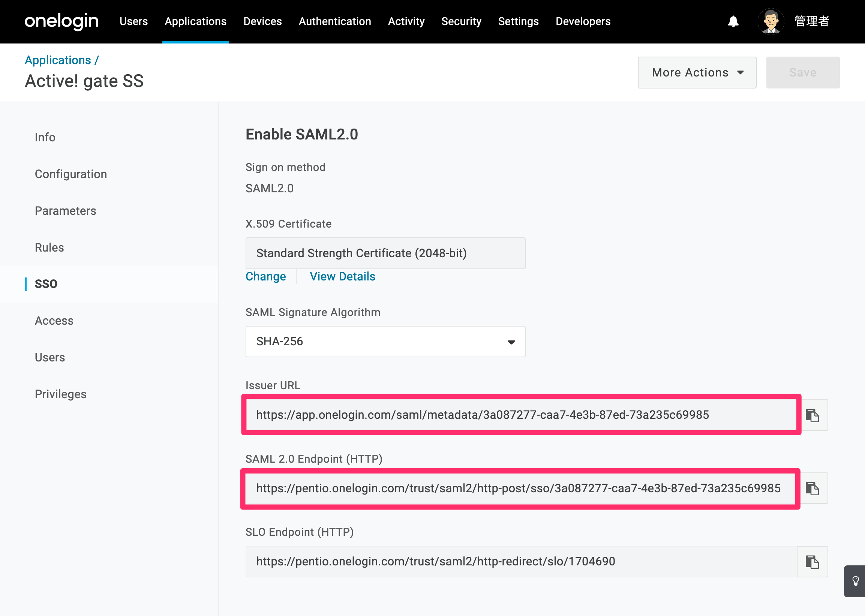The width and height of the screenshot is (865, 616).
Task: Open the 管理者 account menu
Action: 811,21
